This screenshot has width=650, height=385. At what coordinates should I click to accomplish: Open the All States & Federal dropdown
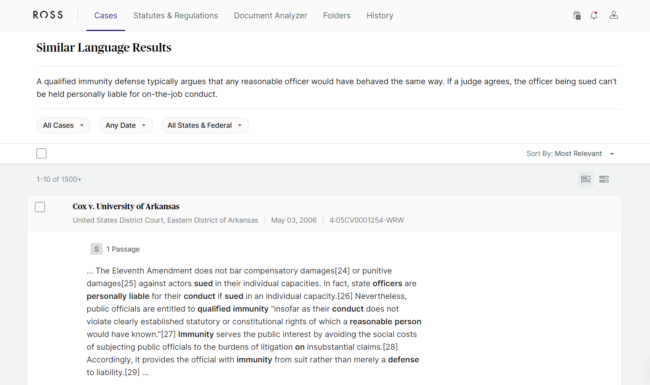[x=205, y=125]
